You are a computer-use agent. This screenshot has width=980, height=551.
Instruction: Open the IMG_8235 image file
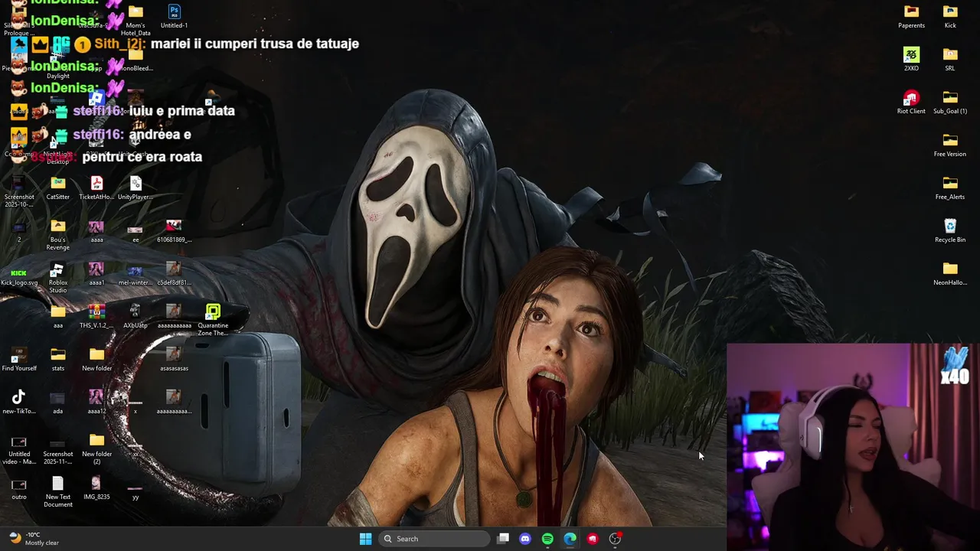coord(96,483)
